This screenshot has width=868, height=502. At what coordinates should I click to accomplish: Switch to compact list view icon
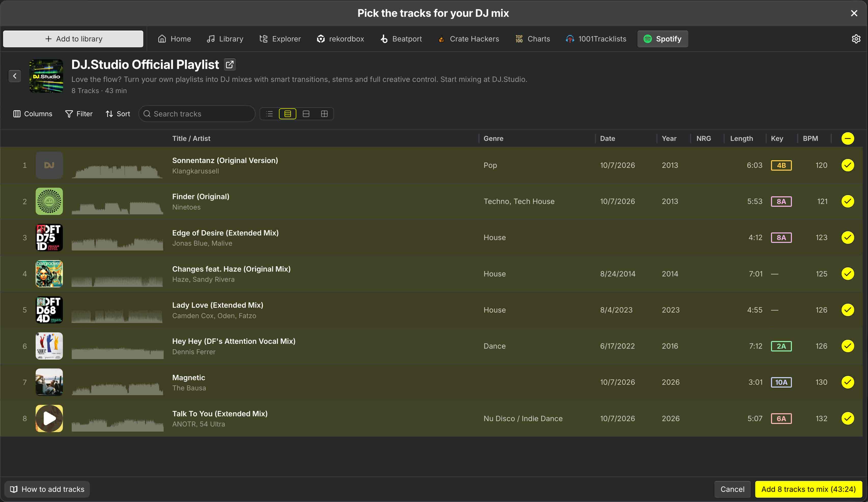coord(269,114)
